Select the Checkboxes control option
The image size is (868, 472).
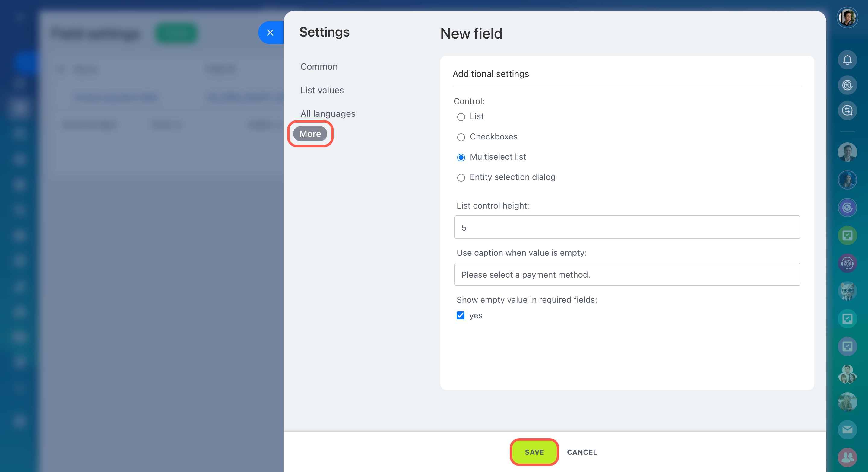tap(461, 137)
